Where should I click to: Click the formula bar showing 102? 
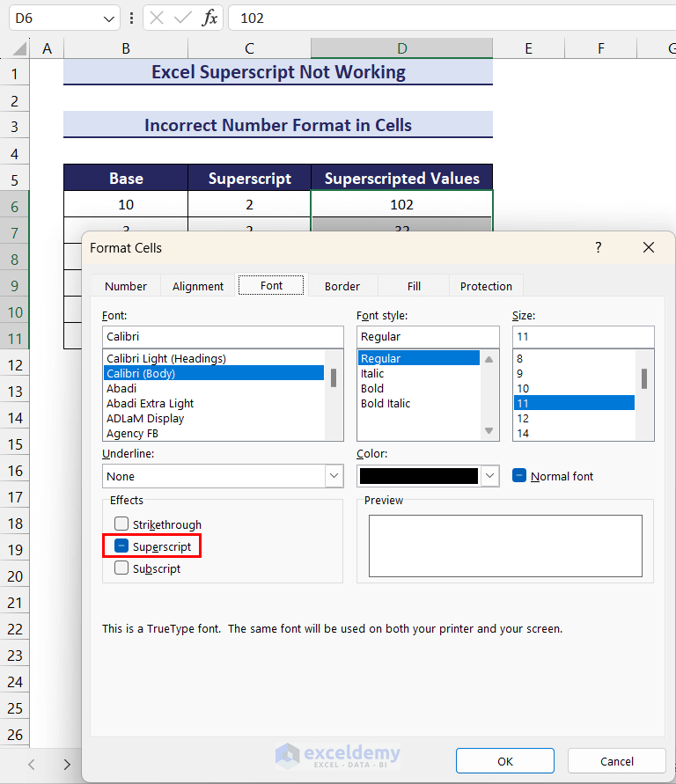(x=452, y=18)
